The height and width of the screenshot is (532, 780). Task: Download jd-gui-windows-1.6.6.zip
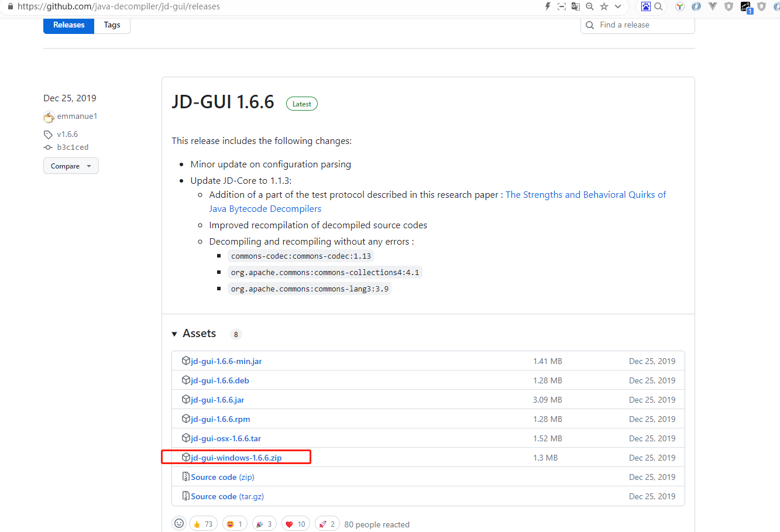tap(236, 458)
